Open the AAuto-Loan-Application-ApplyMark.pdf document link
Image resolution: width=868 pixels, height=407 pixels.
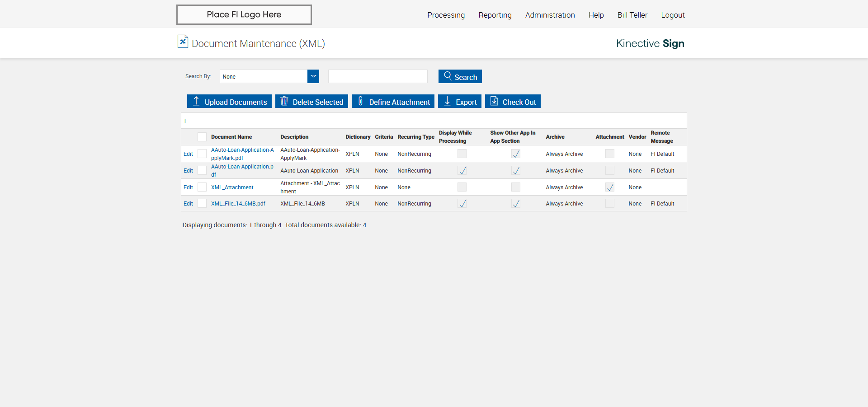click(x=243, y=154)
